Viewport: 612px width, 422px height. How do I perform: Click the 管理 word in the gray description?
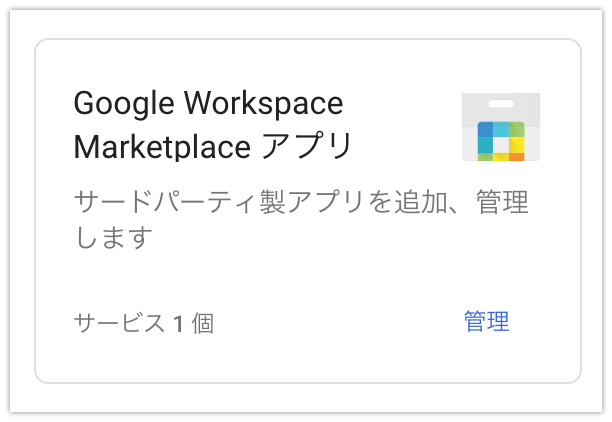click(x=502, y=202)
